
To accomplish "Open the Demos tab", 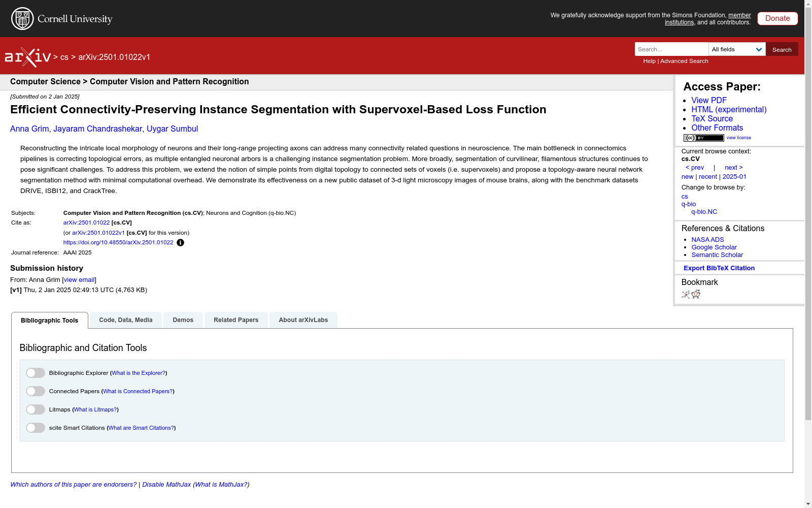I will pos(183,320).
